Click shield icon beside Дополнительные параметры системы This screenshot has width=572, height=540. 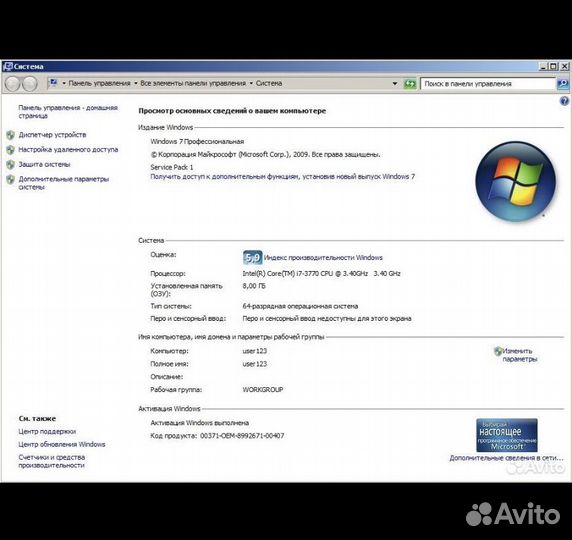(x=11, y=179)
